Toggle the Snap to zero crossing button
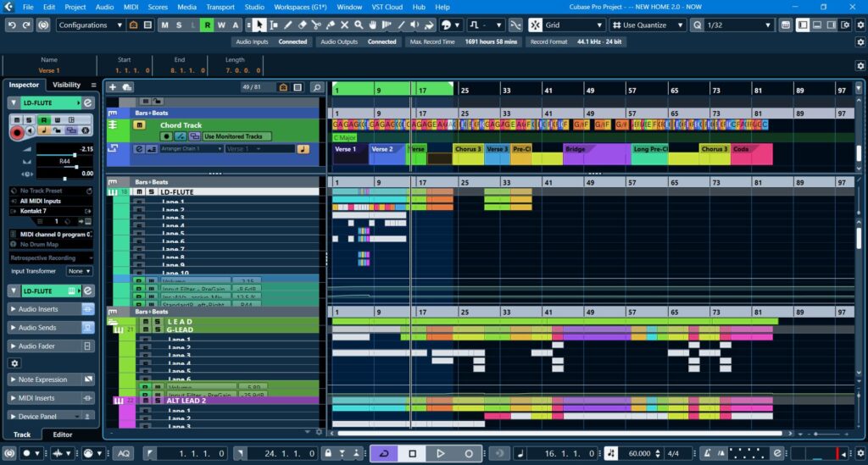The width and height of the screenshot is (868, 465). 515,25
